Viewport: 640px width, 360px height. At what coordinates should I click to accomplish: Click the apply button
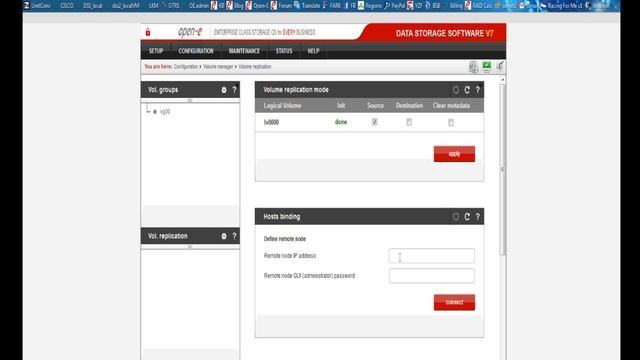pyautogui.click(x=454, y=154)
